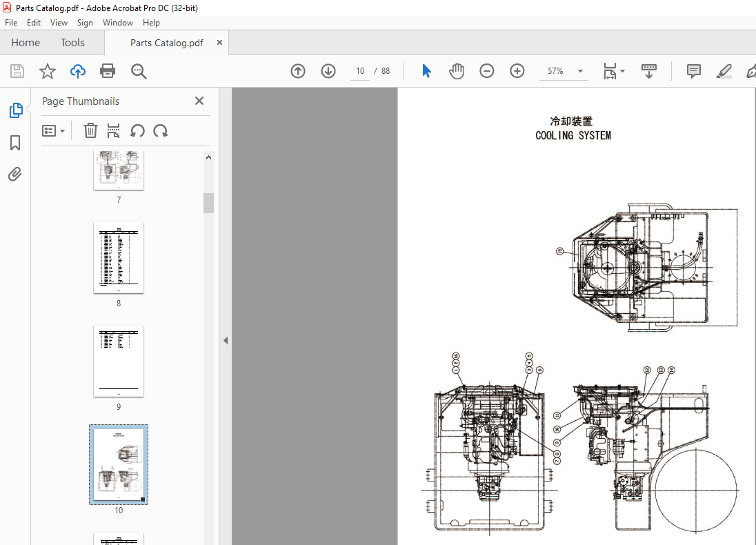Screen dimensions: 756x545
Task: Open the Help menu
Action: [x=151, y=23]
